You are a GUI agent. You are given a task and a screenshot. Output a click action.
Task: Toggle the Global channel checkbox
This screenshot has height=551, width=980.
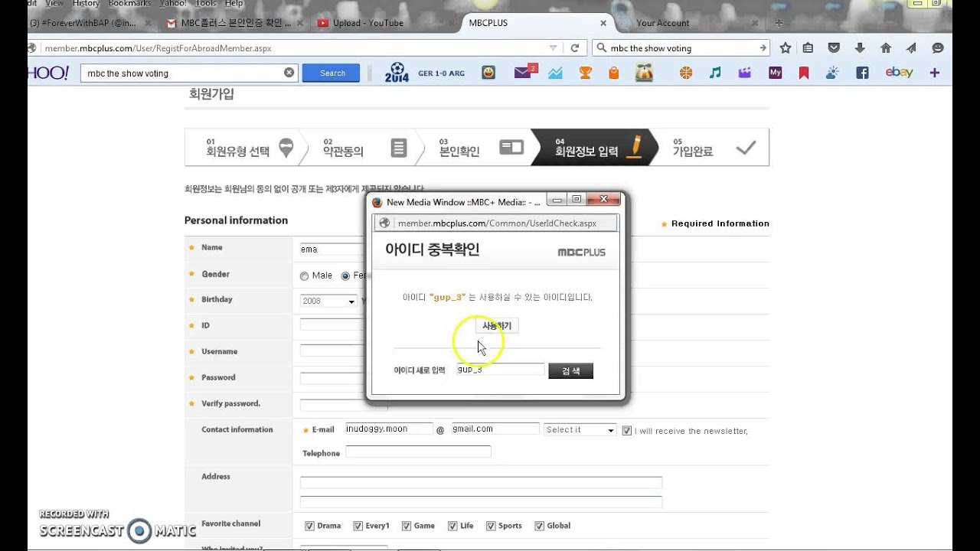point(539,526)
